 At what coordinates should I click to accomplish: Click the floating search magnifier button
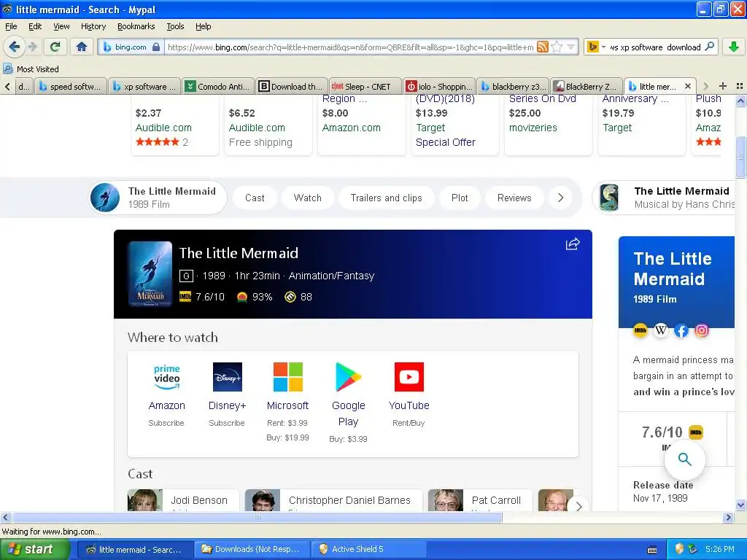(684, 459)
